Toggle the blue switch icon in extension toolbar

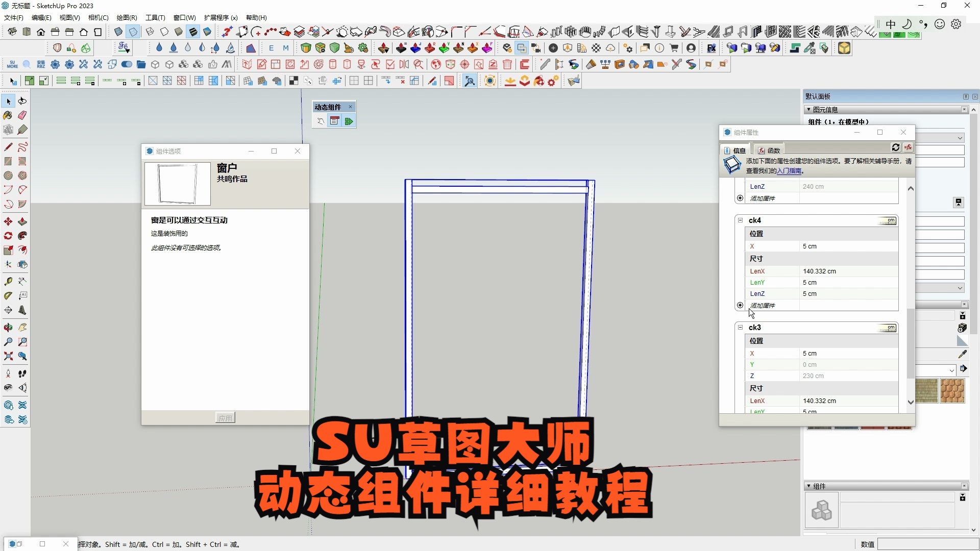click(x=127, y=64)
